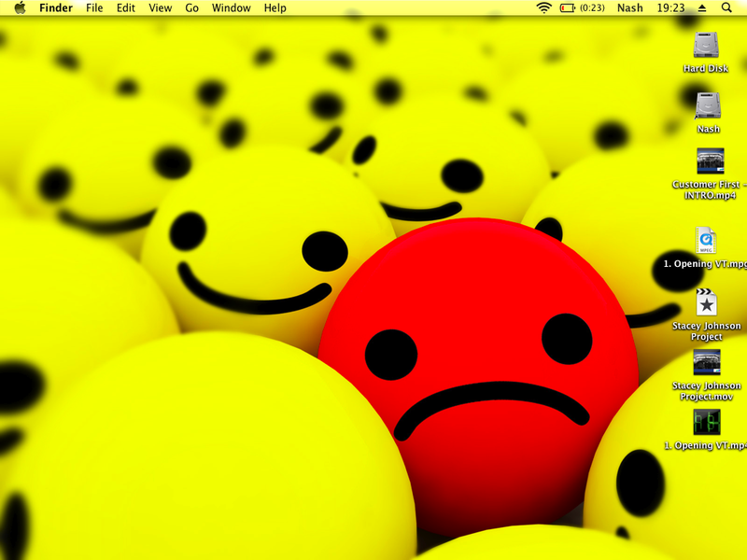Click the eject icon in menu bar
Viewport: 747px width, 560px height.
pos(702,7)
